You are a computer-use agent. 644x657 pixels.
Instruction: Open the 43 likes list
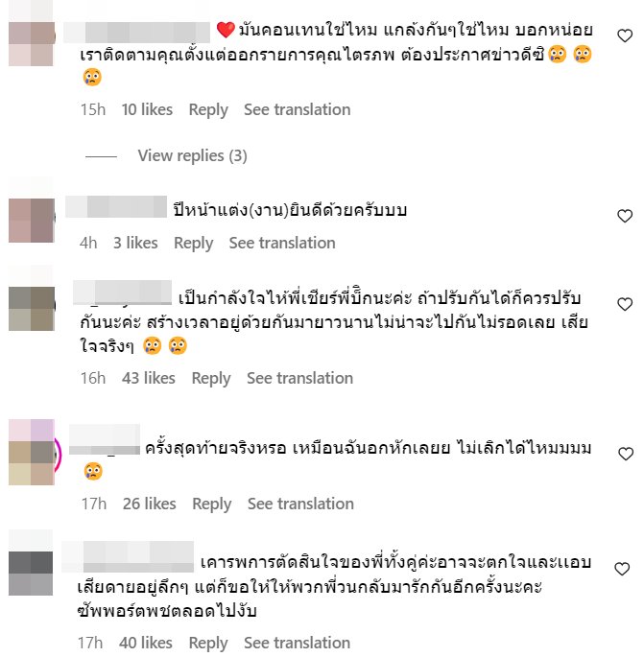(x=149, y=378)
